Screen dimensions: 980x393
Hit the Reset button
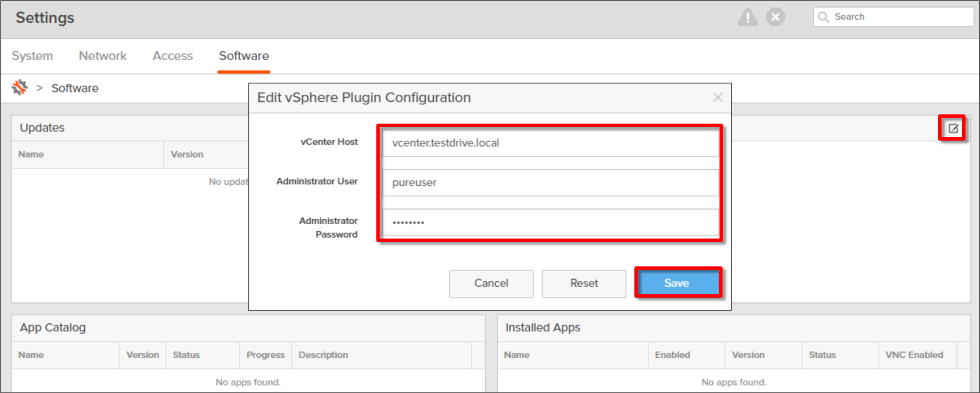[x=583, y=283]
